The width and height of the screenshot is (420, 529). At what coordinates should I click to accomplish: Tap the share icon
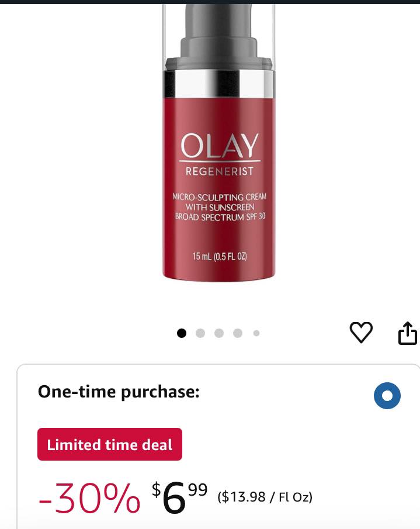(408, 333)
